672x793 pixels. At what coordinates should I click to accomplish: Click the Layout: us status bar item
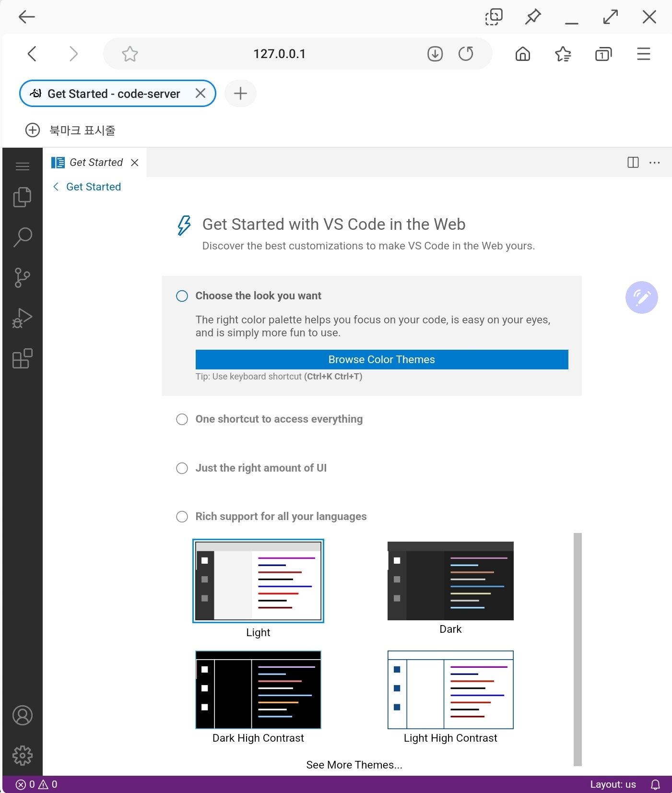[613, 784]
